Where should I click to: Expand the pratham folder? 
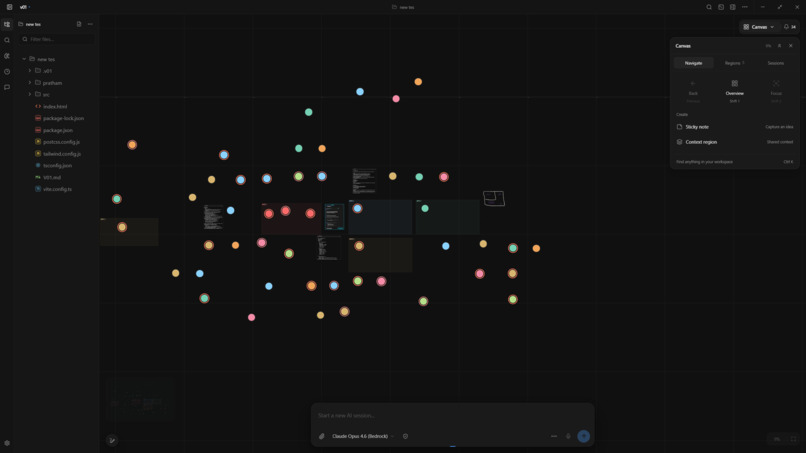tap(30, 83)
